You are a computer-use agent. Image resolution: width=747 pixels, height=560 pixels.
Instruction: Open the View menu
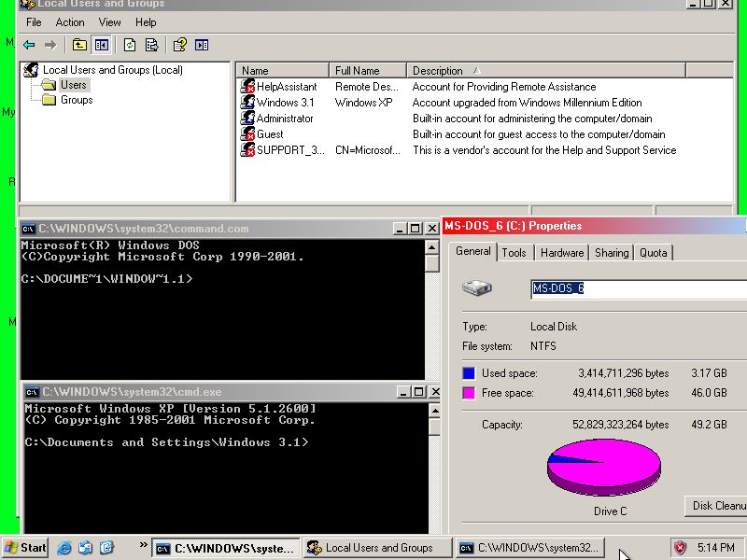click(x=109, y=22)
